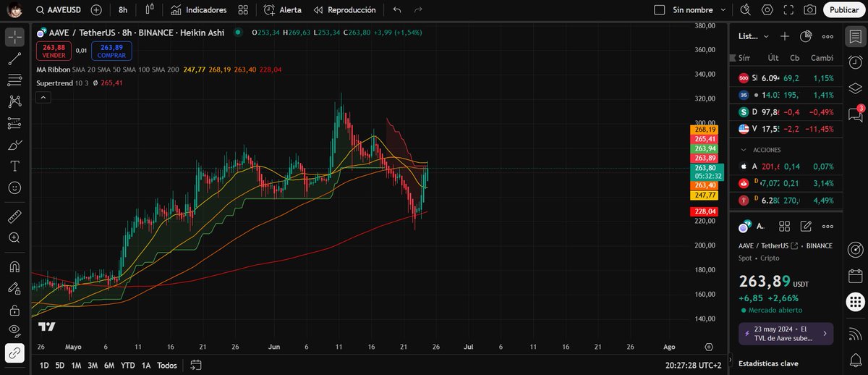Select the text annotation tool
The width and height of the screenshot is (868, 375).
tap(14, 166)
